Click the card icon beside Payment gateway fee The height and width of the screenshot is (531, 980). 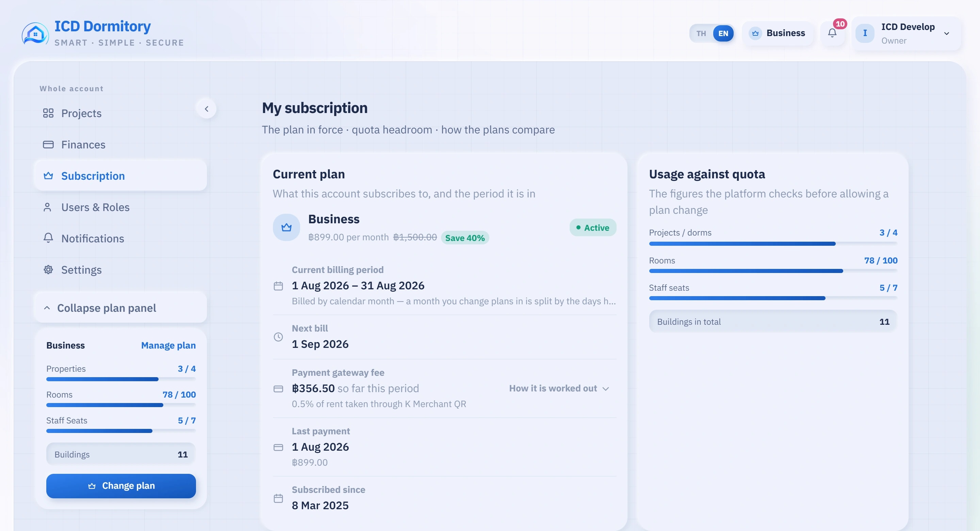coord(278,389)
